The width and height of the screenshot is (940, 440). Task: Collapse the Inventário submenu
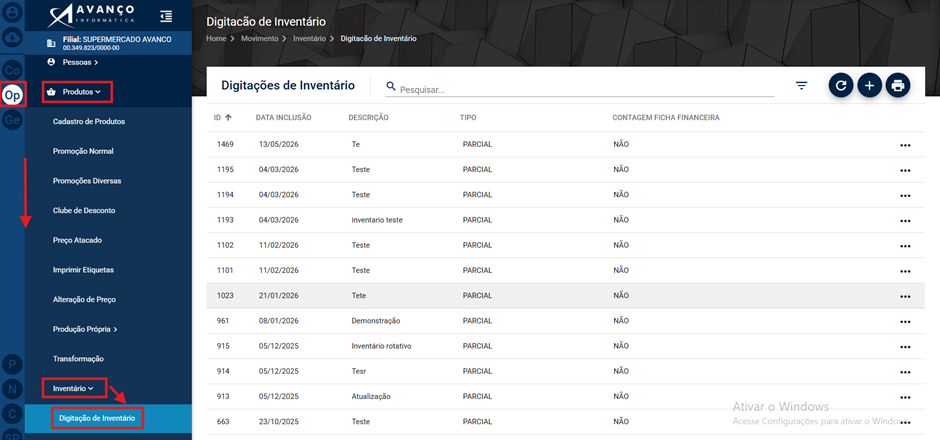(74, 388)
